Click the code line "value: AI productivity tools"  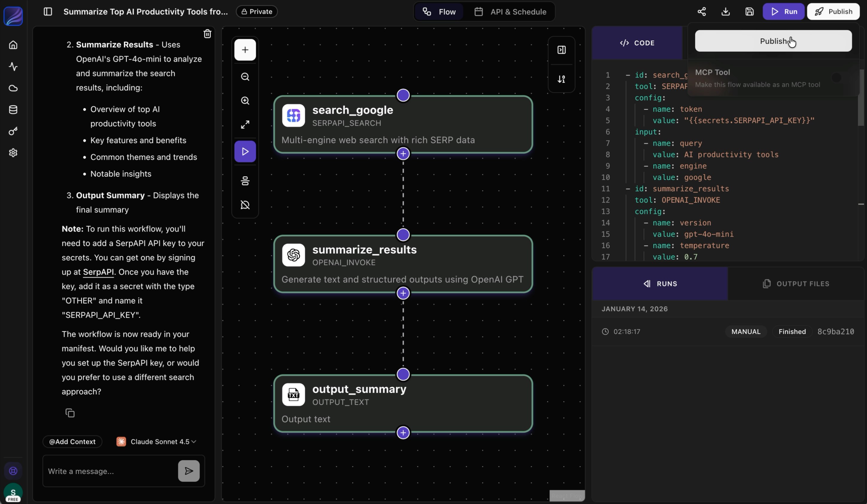715,154
